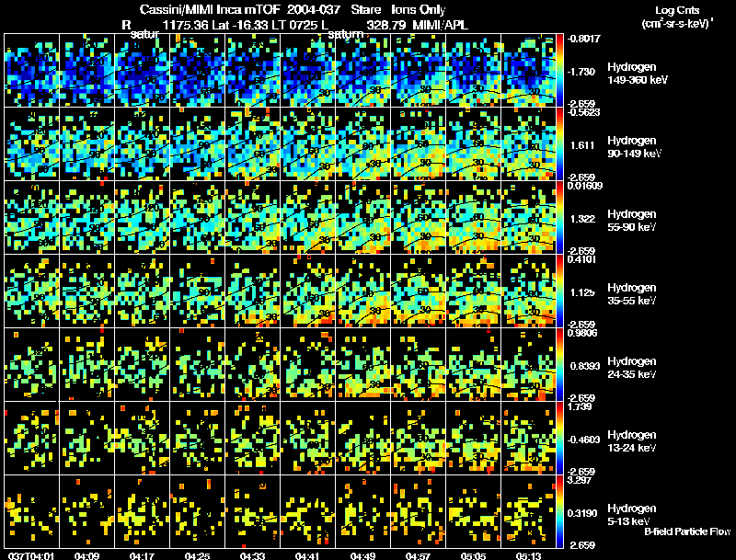736x560 pixels.
Task: Click the color bar for 24-35 keV row
Action: click(x=559, y=365)
